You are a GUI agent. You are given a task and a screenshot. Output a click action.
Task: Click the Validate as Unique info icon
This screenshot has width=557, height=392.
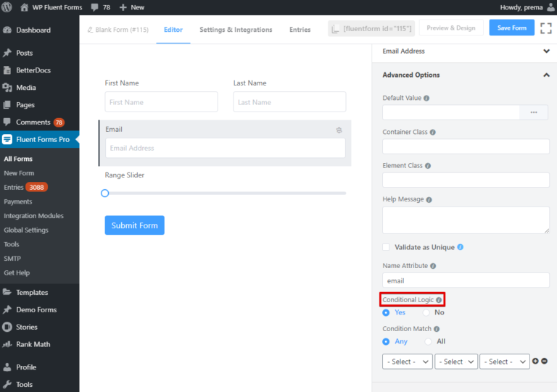click(461, 247)
